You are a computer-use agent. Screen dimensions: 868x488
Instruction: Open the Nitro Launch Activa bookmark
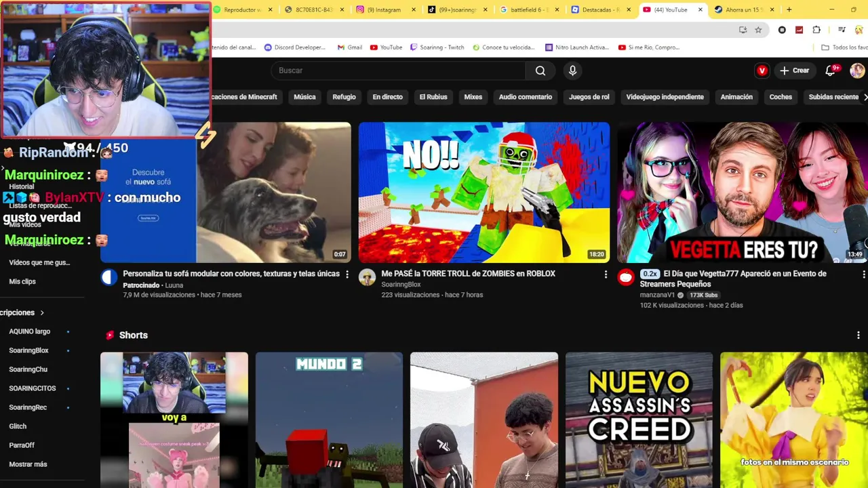click(x=577, y=47)
